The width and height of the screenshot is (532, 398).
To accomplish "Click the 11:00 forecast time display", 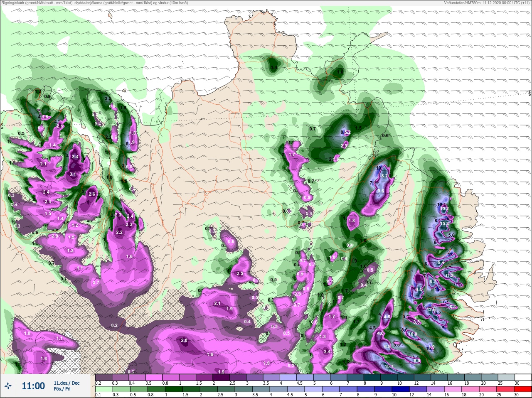I will click(x=33, y=386).
